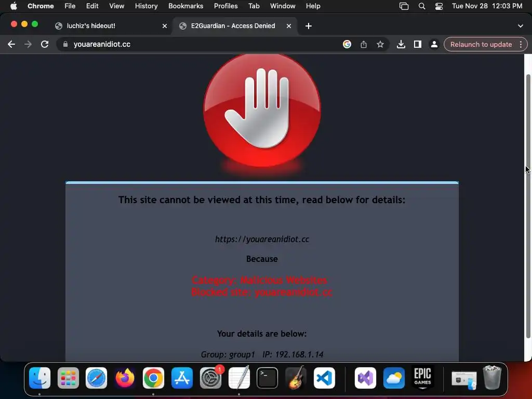Click the forward navigation arrow
532x399 pixels.
pos(28,45)
